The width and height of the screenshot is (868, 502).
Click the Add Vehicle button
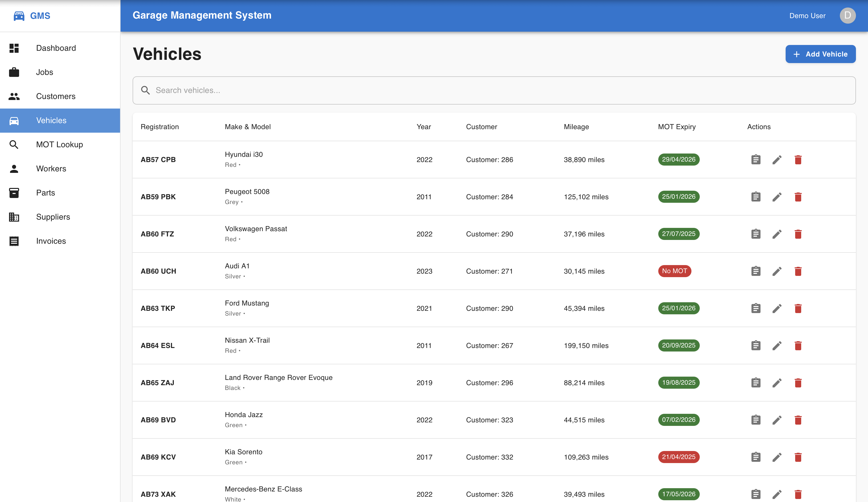coord(821,54)
